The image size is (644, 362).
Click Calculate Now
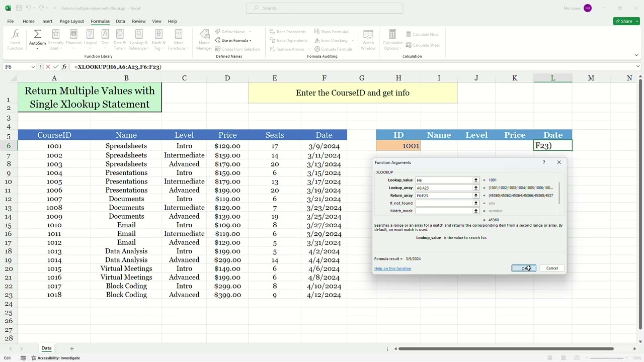[421, 34]
